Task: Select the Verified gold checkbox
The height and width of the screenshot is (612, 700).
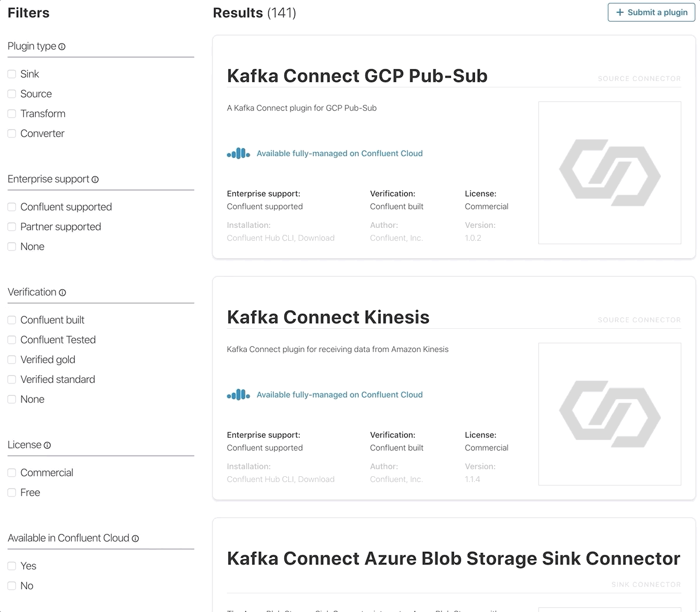Action: pos(12,360)
